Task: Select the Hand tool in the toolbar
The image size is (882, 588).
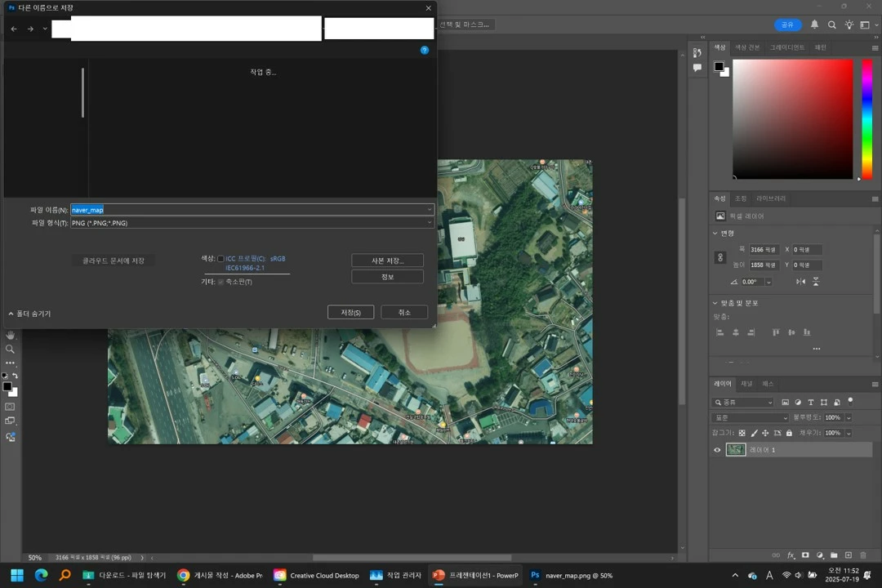Action: (10, 335)
